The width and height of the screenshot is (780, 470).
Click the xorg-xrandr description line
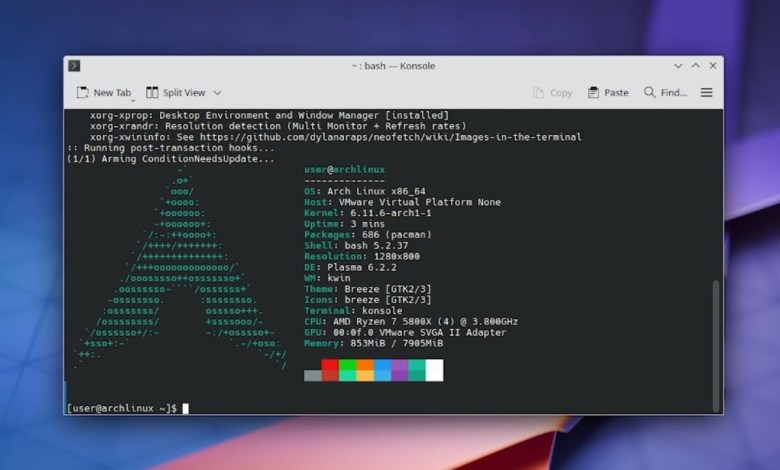(x=278, y=126)
